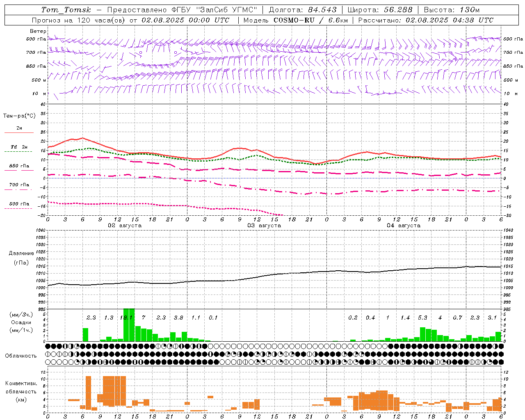
Task: Click the 10 м wind level label on left axis
Action: tap(39, 94)
